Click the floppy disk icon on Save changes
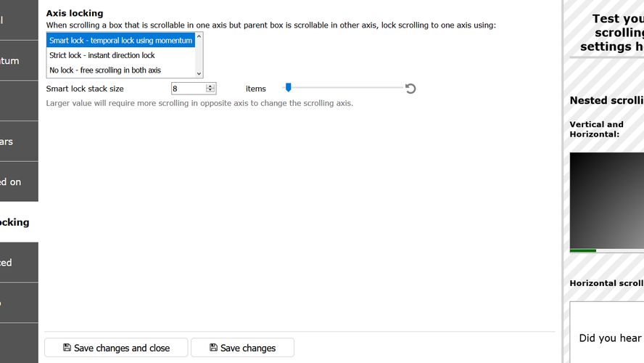Screen dimensions: 644x363 tap(213, 348)
